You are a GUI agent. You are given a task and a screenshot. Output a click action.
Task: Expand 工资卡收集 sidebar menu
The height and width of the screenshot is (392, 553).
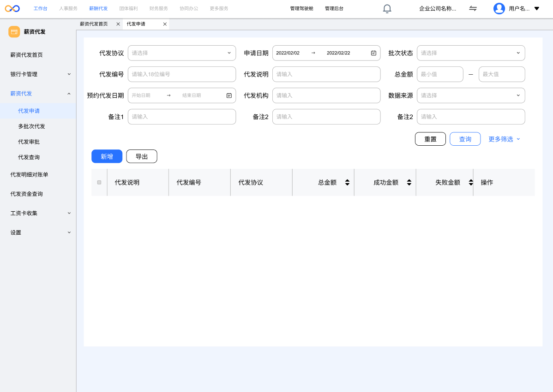pos(69,213)
